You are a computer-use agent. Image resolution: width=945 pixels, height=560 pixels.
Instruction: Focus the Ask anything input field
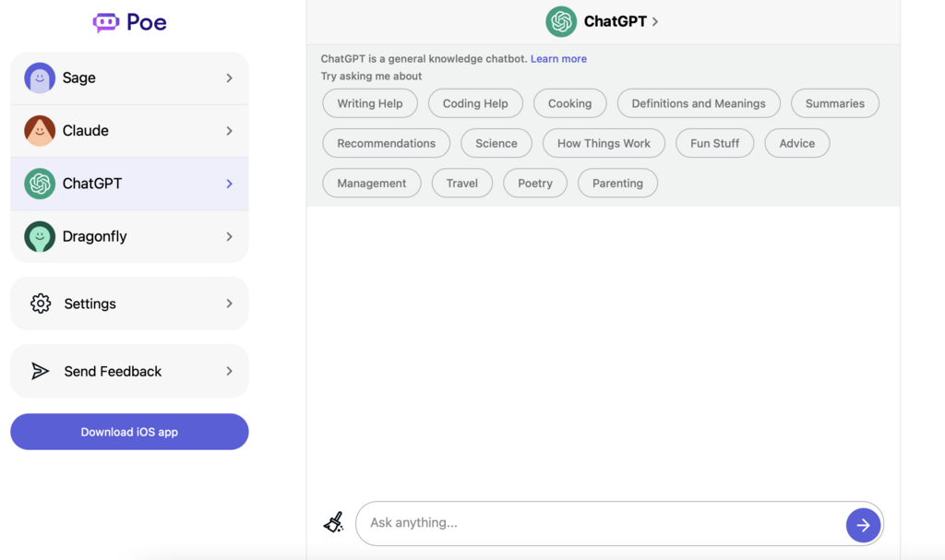(x=603, y=523)
